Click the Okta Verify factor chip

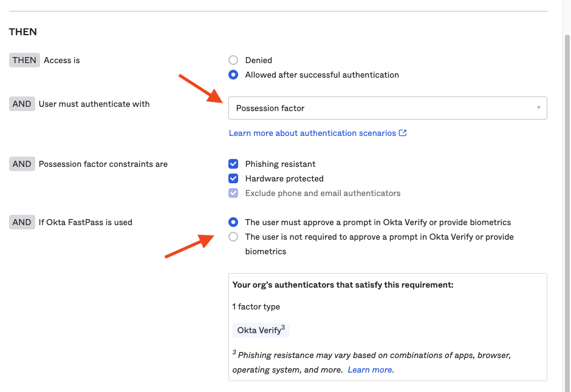[259, 330]
